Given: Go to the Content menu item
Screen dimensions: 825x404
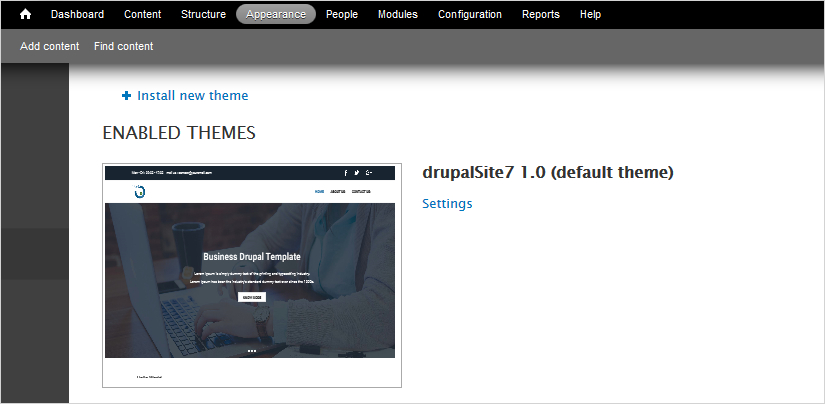Looking at the screenshot, I should pyautogui.click(x=143, y=14).
